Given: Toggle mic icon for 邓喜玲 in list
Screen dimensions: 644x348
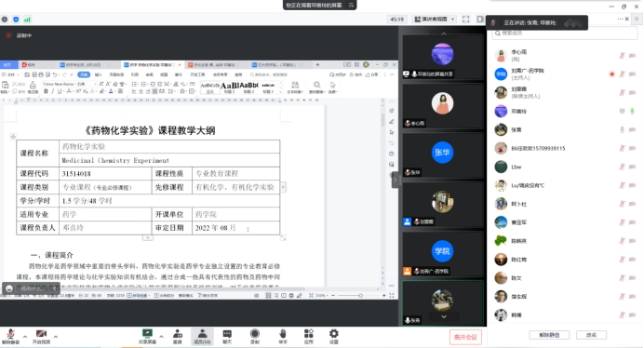Looking at the screenshot, I should tap(633, 111).
